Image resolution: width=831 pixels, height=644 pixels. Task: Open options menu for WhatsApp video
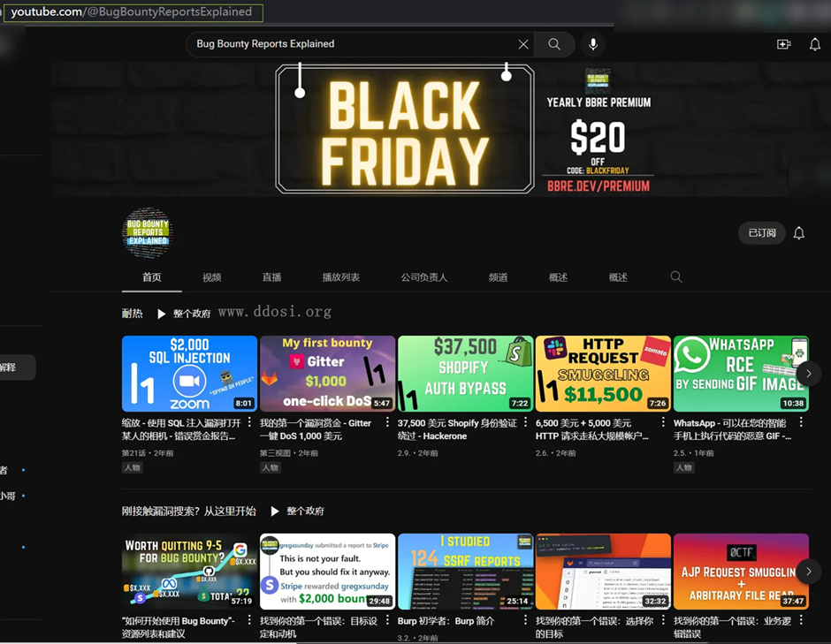tap(801, 422)
